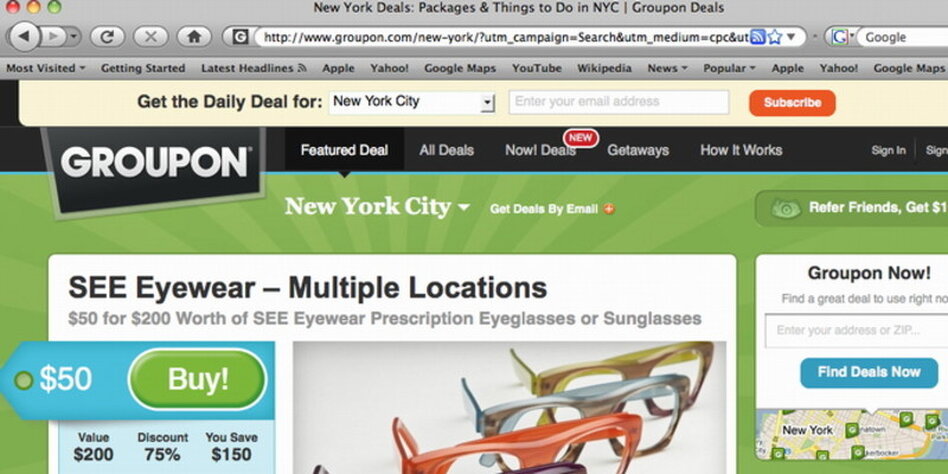Screen dimensions: 948x474
Task: Open the browser home page icon
Action: [x=194, y=37]
